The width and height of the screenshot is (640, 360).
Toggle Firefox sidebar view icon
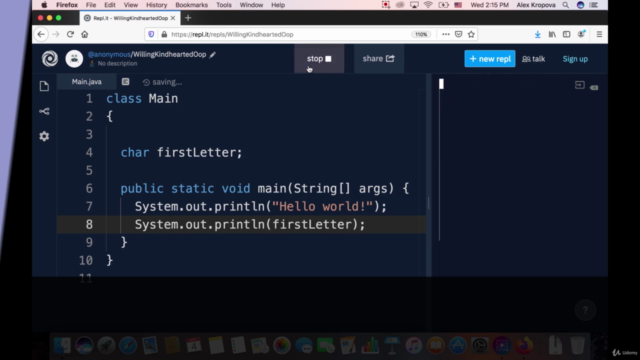pyautogui.click(x=567, y=34)
